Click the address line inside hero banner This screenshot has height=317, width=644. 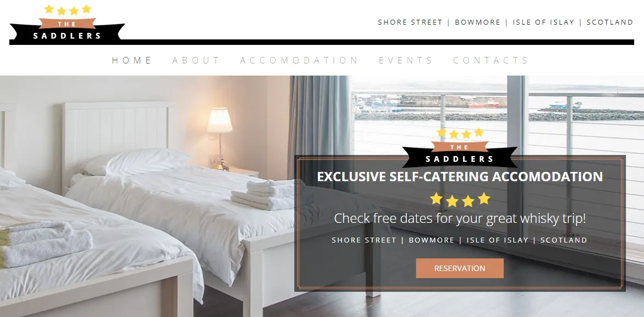click(460, 240)
